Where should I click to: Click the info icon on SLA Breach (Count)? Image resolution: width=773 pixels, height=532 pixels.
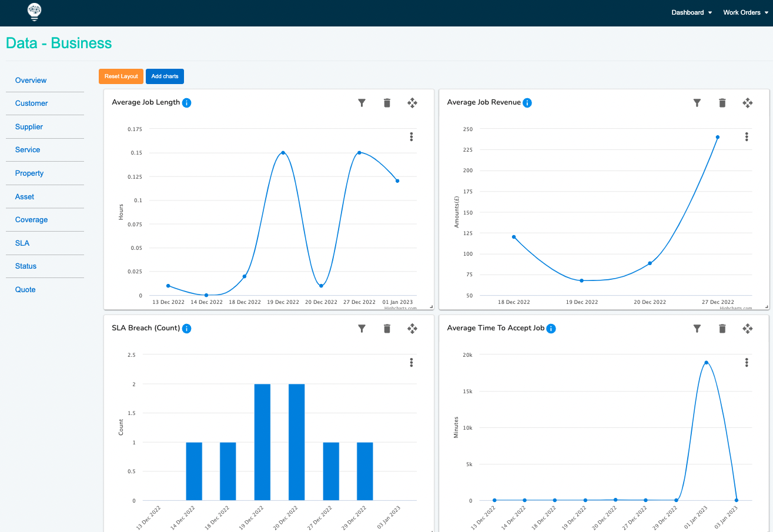click(x=186, y=329)
